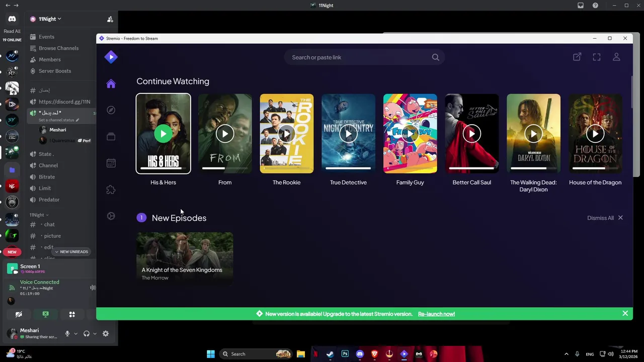
Task: Click the Stremio logo at sidebar top
Action: click(111, 57)
